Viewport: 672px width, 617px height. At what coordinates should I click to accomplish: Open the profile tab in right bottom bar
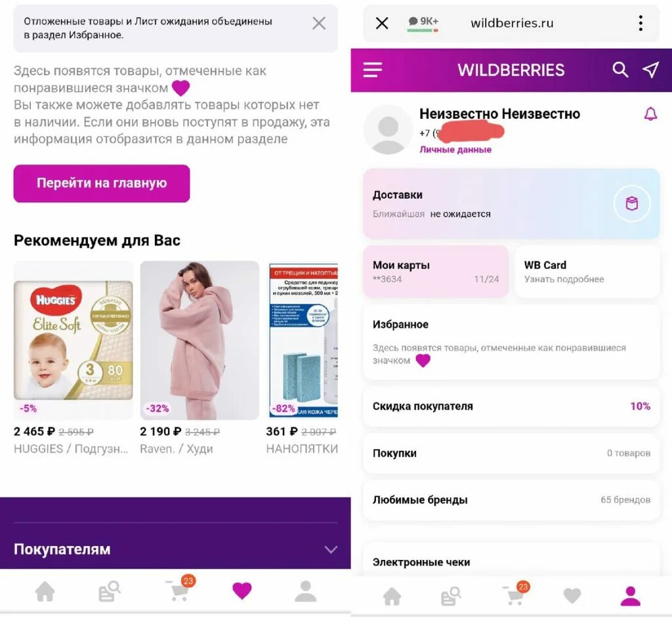point(631,597)
